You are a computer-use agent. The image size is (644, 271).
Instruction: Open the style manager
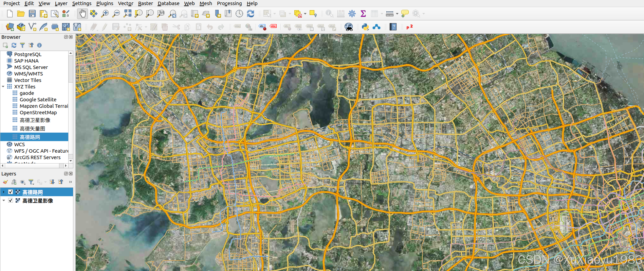point(66,14)
